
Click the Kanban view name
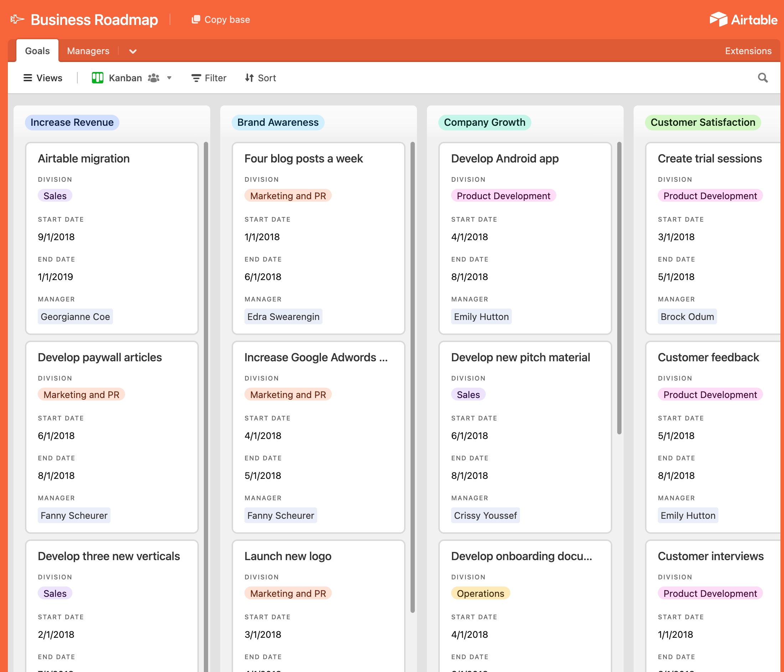coord(125,78)
